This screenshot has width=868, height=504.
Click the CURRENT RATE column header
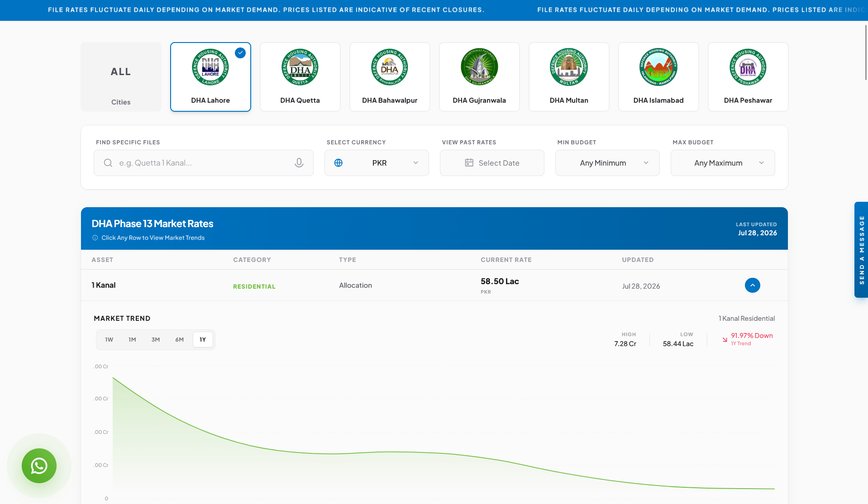pyautogui.click(x=506, y=260)
